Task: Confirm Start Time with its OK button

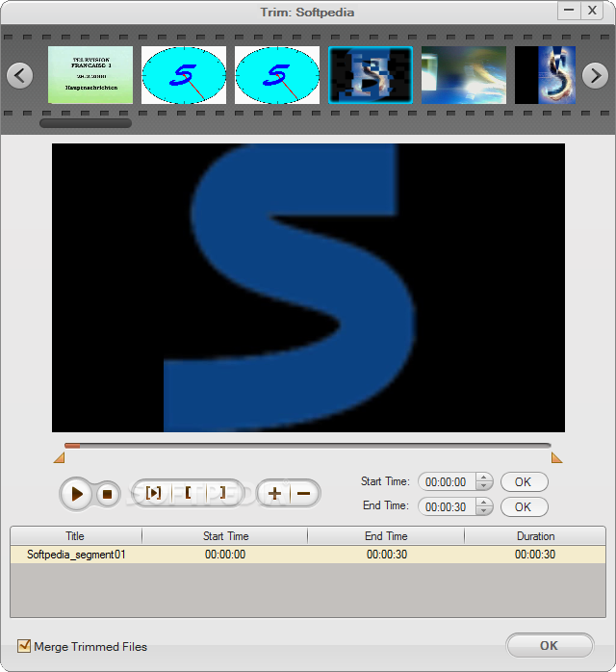Action: pos(524,482)
